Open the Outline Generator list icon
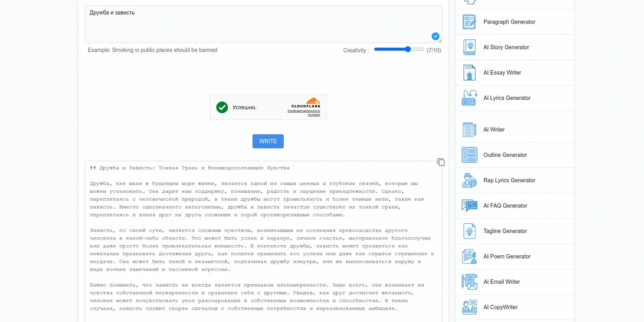Screen dimensions: 644x322 469,155
